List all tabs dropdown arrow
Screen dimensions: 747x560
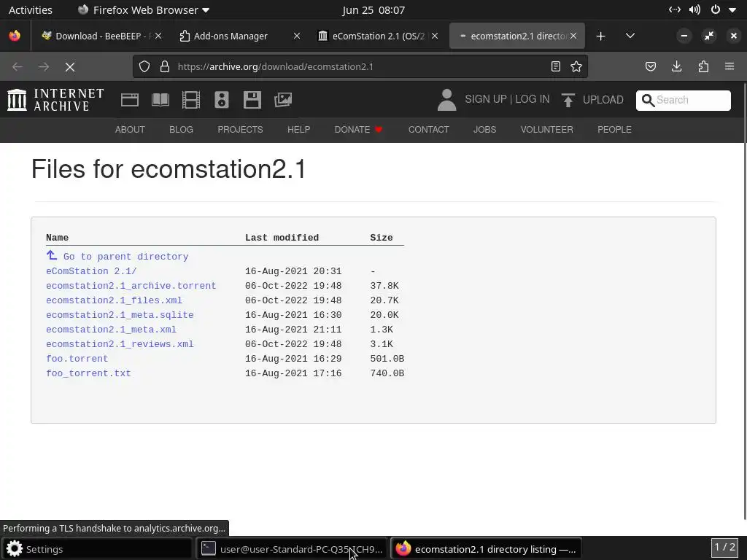tap(630, 36)
